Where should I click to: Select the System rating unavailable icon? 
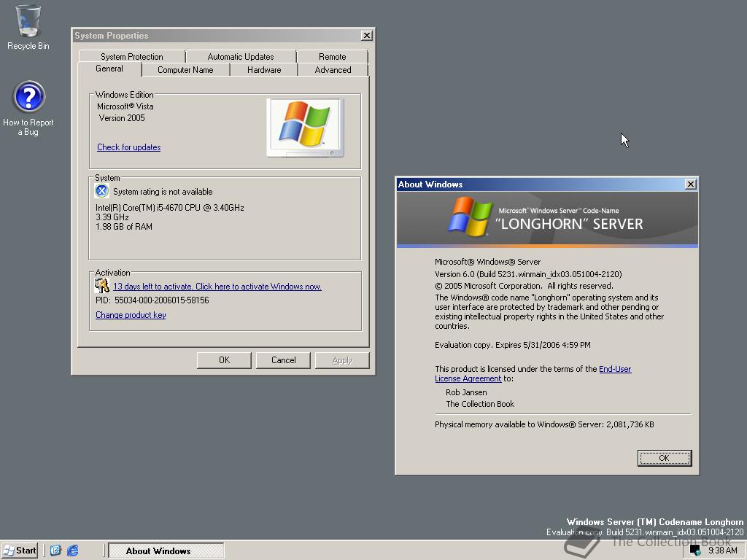(101, 191)
